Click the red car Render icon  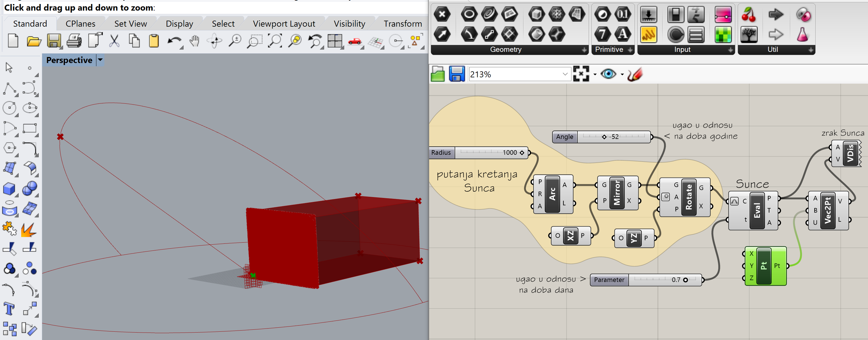[355, 42]
